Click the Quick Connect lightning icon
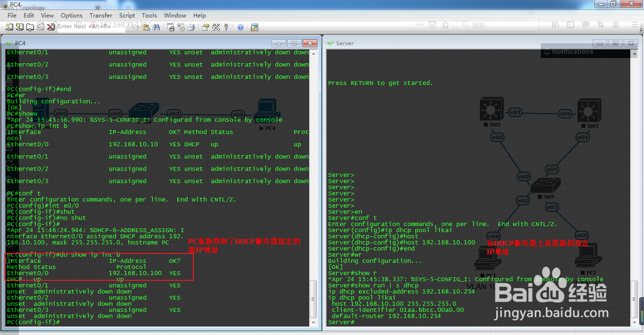 19,27
